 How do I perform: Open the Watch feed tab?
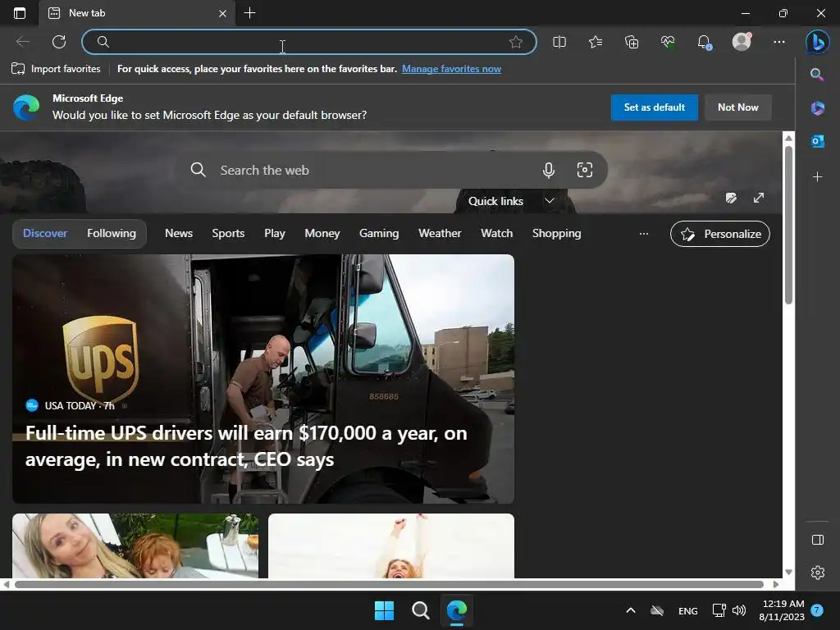(496, 233)
